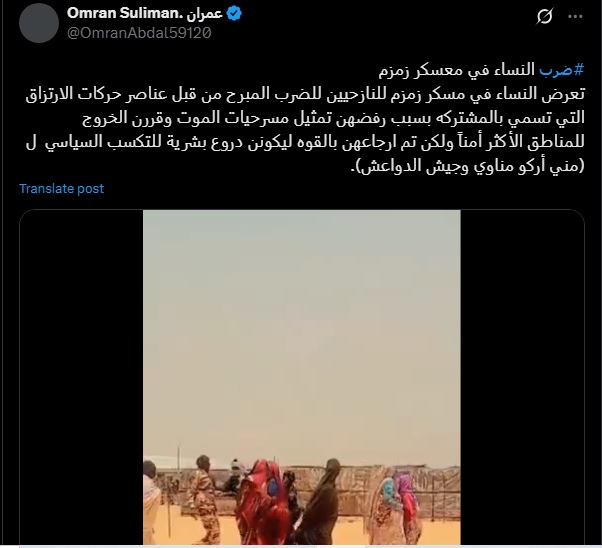
Task: Click the blue verified badge
Action: (x=234, y=13)
